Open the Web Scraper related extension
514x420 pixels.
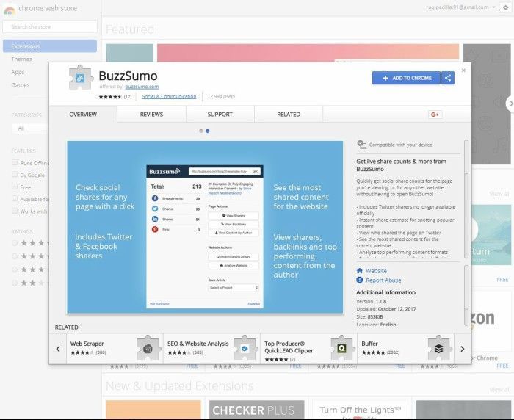pyautogui.click(x=115, y=349)
